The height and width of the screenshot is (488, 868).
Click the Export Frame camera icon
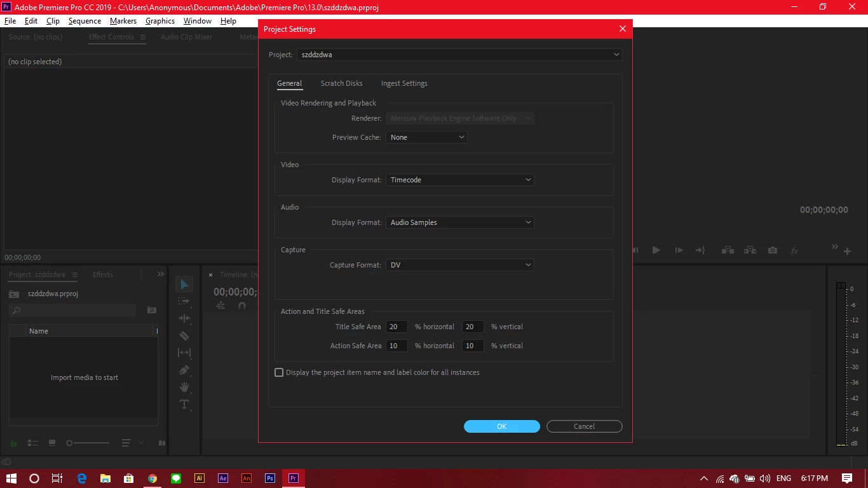click(773, 250)
